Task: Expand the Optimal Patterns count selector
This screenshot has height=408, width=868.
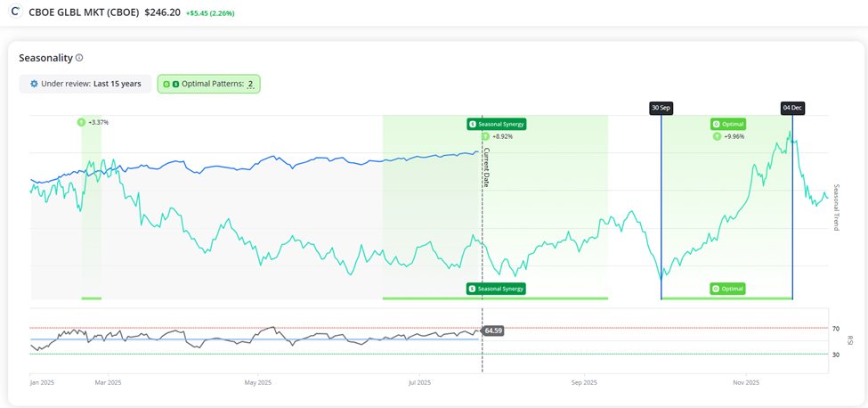Action: 209,84
